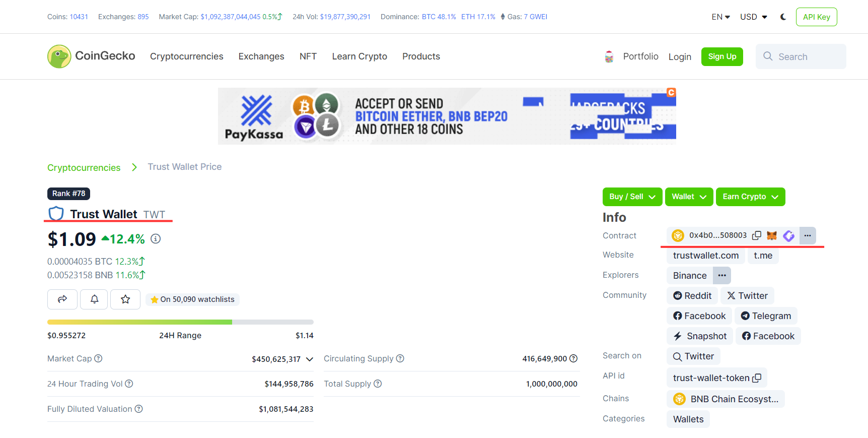Open Exchanges nav menu
This screenshot has width=868, height=438.
click(261, 56)
